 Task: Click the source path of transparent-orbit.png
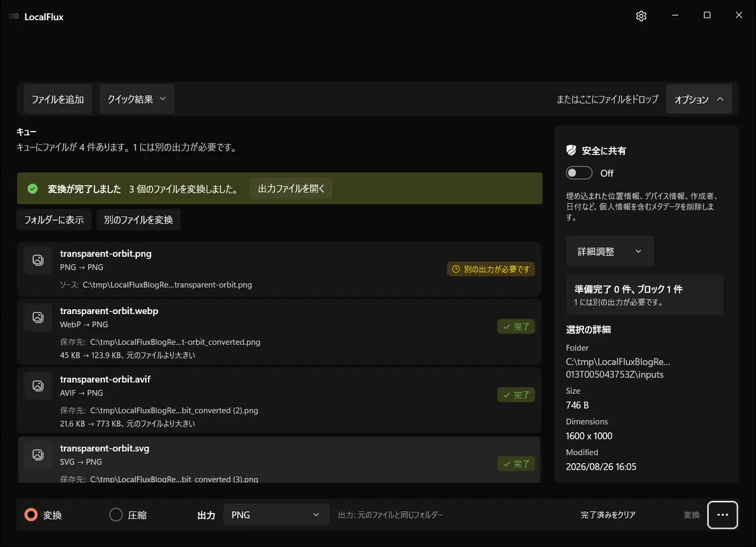point(167,285)
